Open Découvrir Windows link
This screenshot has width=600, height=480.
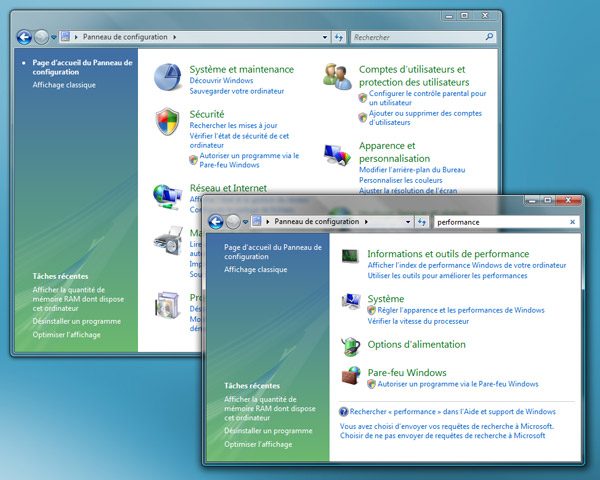point(221,80)
